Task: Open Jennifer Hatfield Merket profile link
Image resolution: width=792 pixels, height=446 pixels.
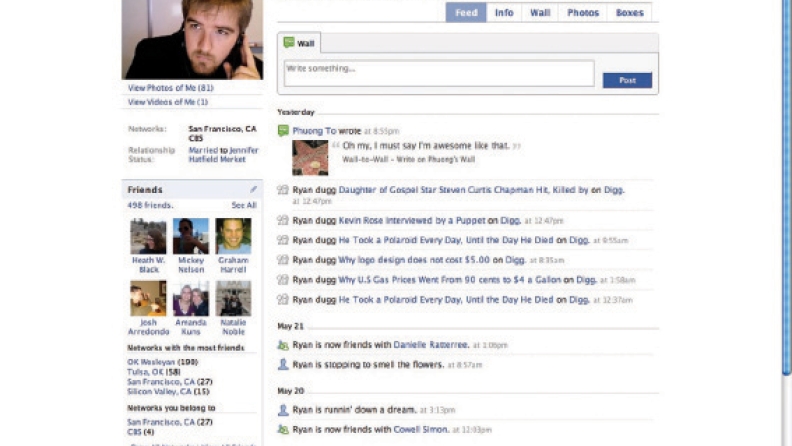Action: coord(223,155)
